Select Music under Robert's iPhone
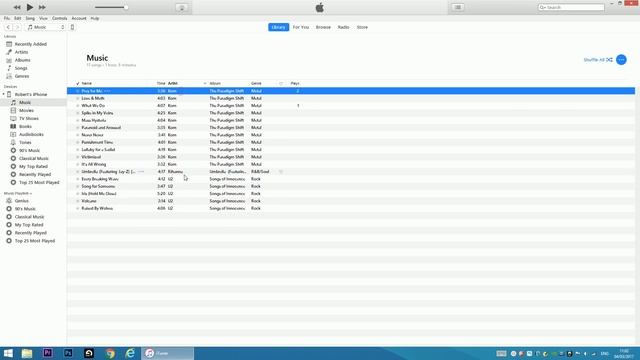 25,102
